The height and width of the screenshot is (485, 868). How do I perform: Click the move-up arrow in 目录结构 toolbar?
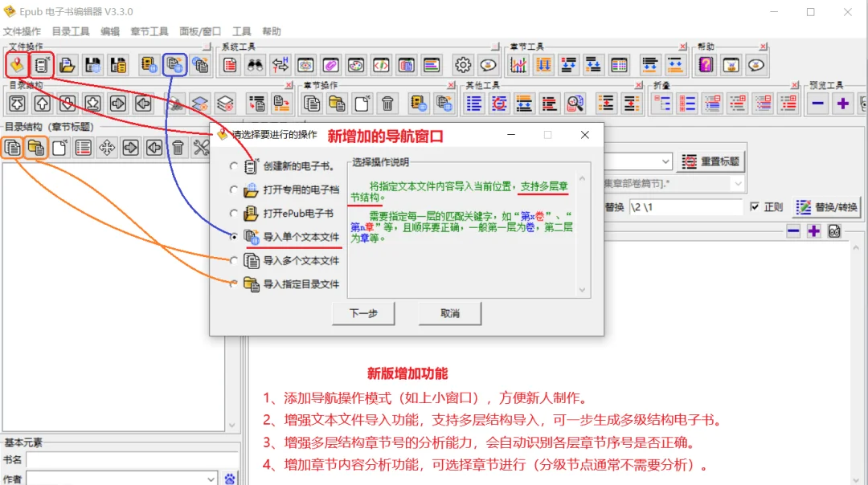(42, 104)
